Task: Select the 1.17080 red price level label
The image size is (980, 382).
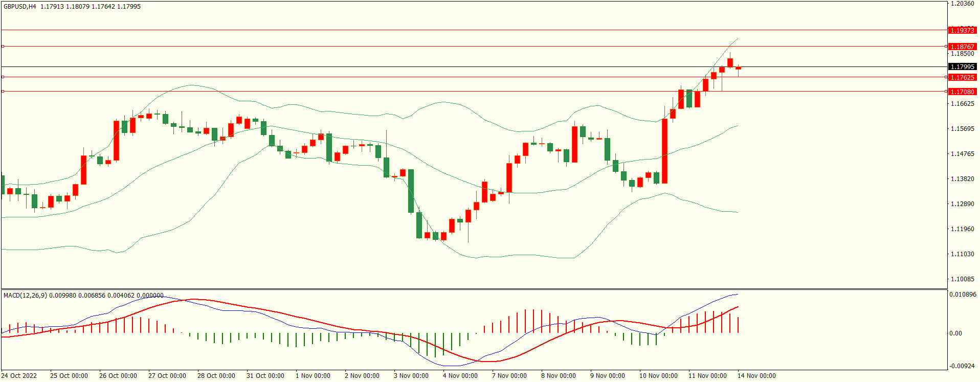Action: [962, 92]
